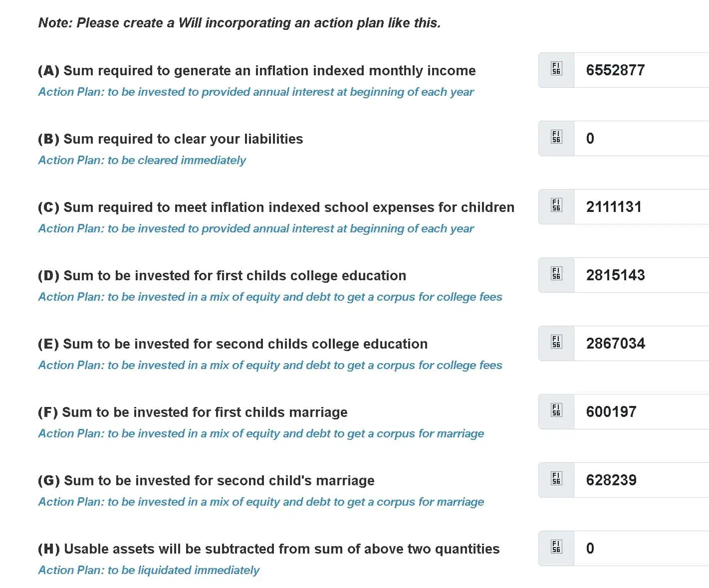Click the currency icon beside the school expenses field

coord(555,206)
